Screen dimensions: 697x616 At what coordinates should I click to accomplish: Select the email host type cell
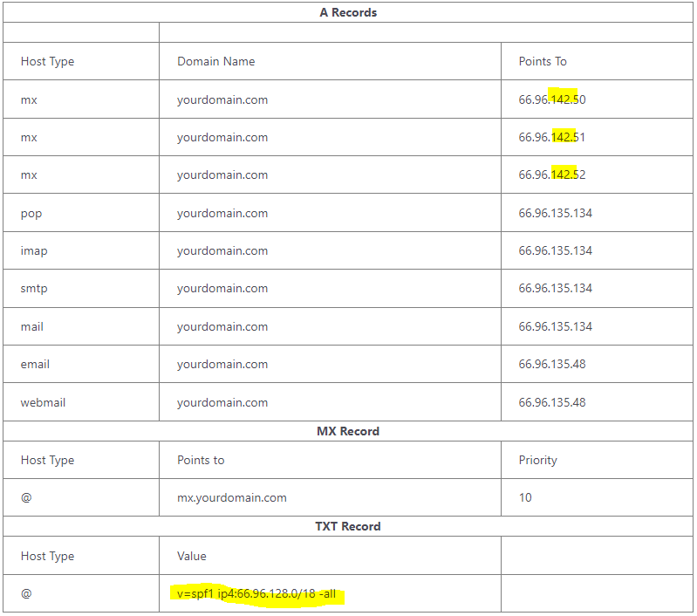35,364
